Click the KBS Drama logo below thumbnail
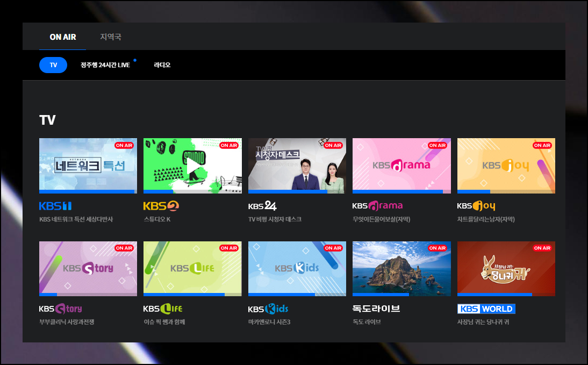The height and width of the screenshot is (365, 588). tap(378, 205)
